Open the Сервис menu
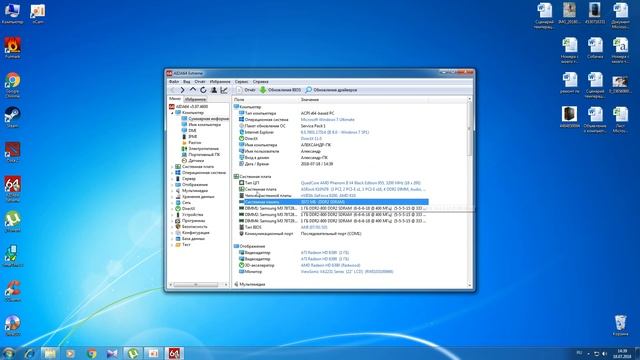 (x=241, y=82)
